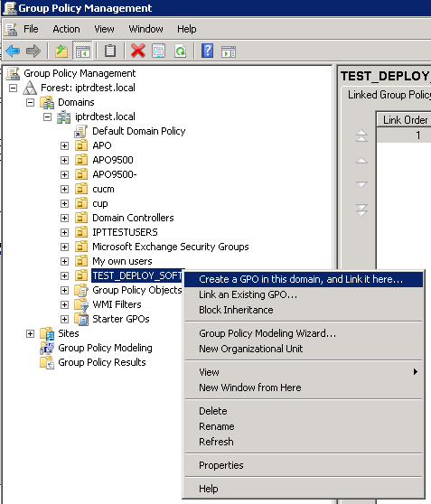Screen dimensions: 431x504
Task: Collapse the Domains node
Action: [x=30, y=103]
